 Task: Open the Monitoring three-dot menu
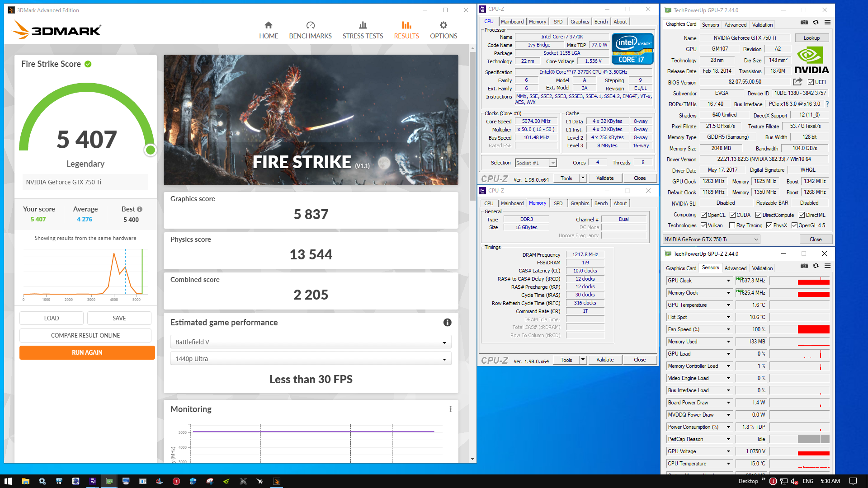click(x=450, y=409)
